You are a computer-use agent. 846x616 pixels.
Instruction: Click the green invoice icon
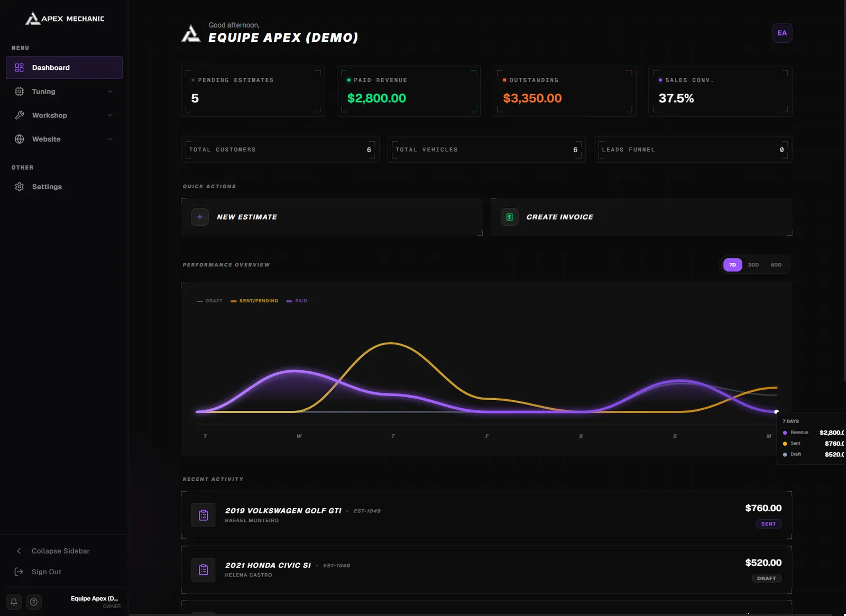(510, 217)
